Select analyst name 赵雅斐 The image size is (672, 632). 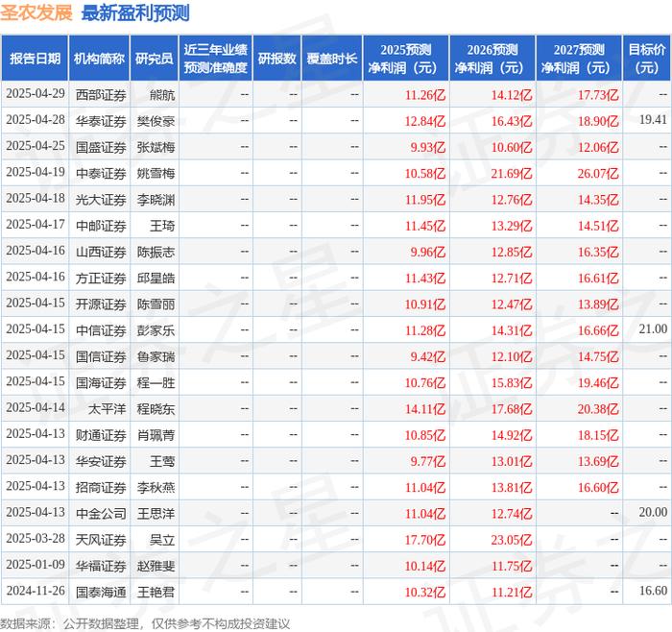[x=156, y=566]
